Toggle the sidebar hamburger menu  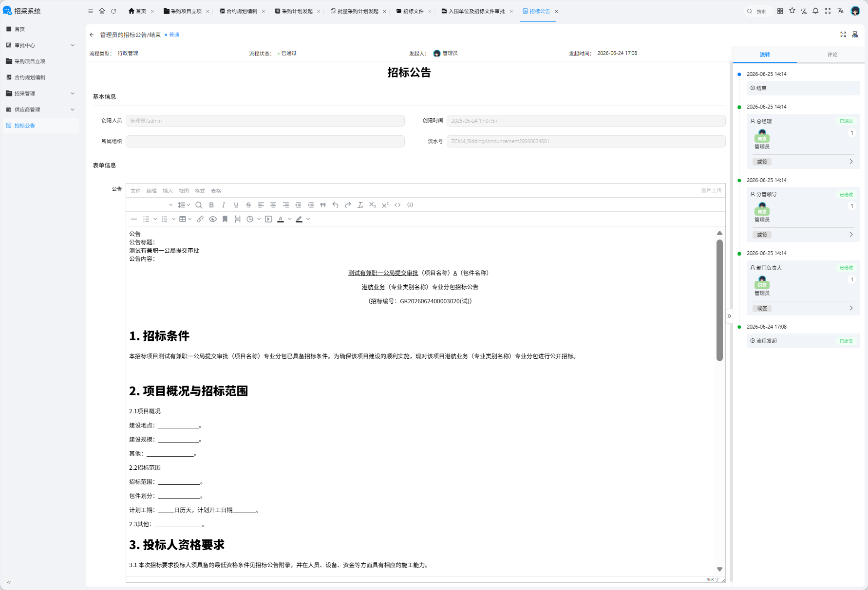pos(91,11)
